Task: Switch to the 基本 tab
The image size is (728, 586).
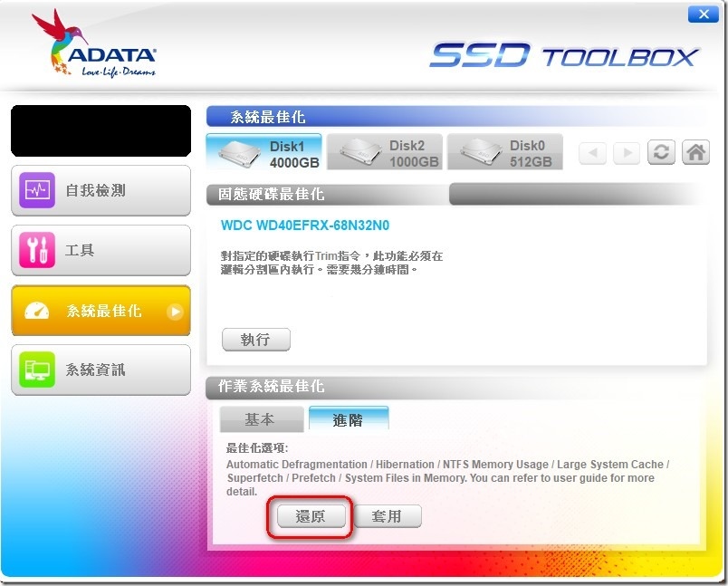Action: [262, 419]
